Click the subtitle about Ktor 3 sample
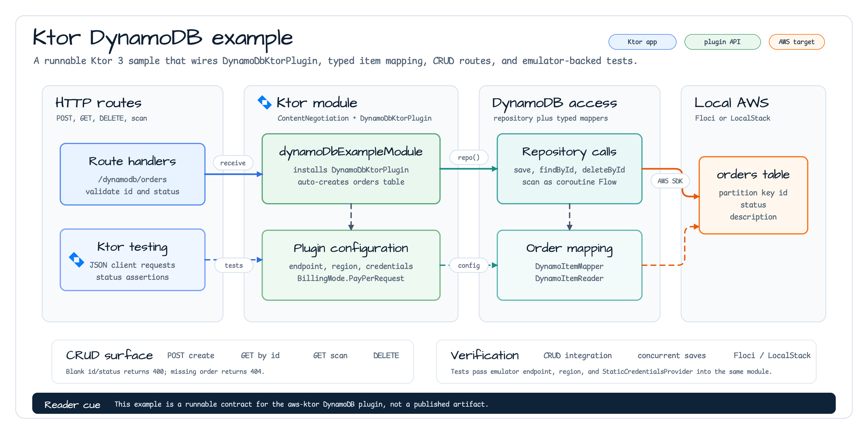Image resolution: width=868 pixels, height=434 pixels. (335, 61)
